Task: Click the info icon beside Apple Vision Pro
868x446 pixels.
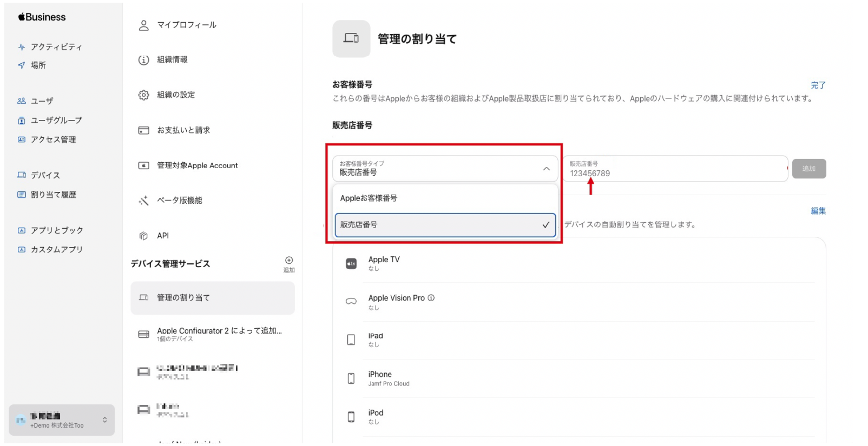Action: click(431, 298)
